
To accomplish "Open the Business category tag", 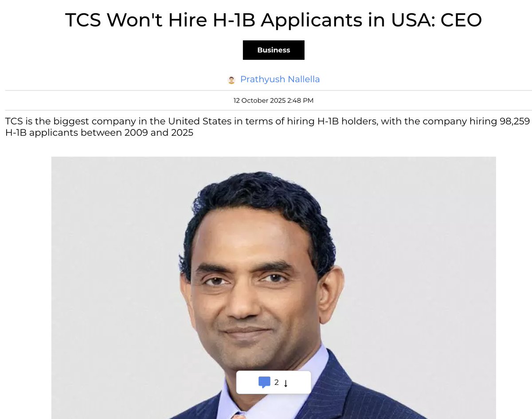I will point(274,50).
